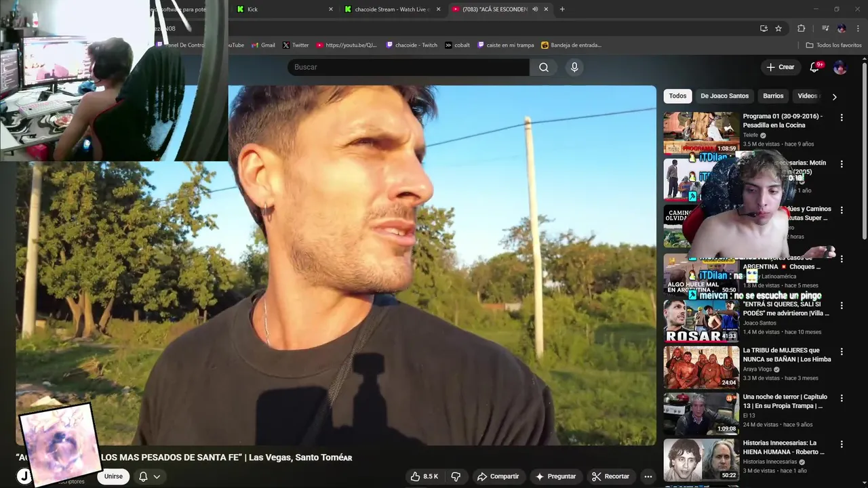Open the Bandeja de entrada bookmark
This screenshot has height=488, width=868.
tap(572, 45)
